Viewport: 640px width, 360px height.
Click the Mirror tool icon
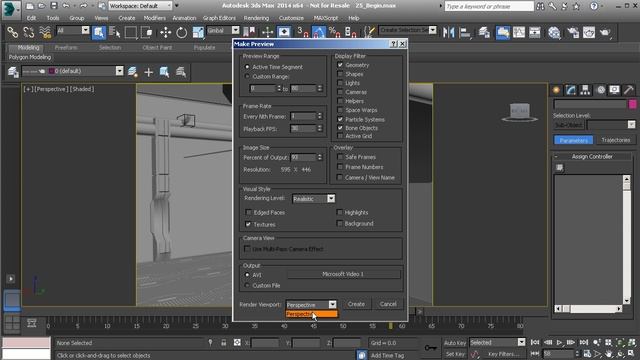(x=449, y=32)
